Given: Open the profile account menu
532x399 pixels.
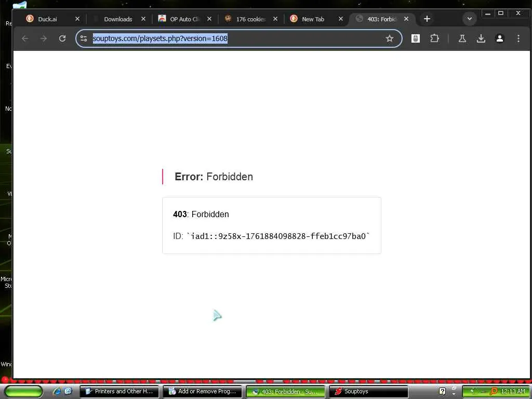Looking at the screenshot, I should coord(499,38).
